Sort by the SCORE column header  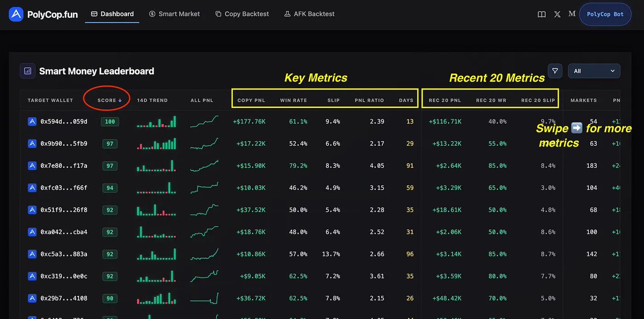pyautogui.click(x=109, y=100)
